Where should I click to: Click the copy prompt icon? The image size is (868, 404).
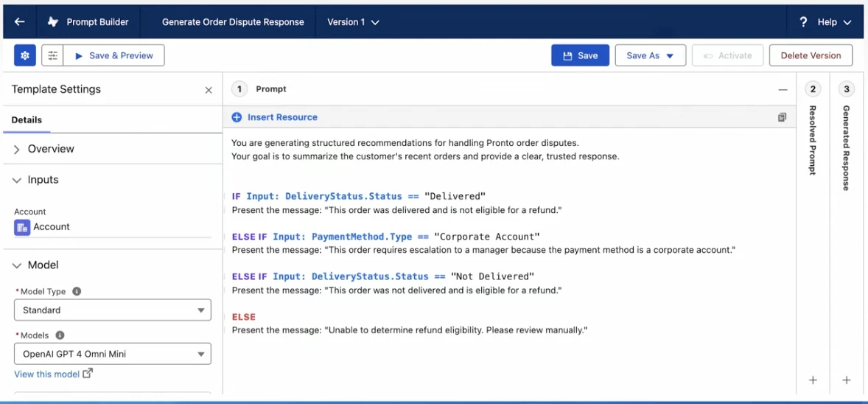(x=782, y=117)
